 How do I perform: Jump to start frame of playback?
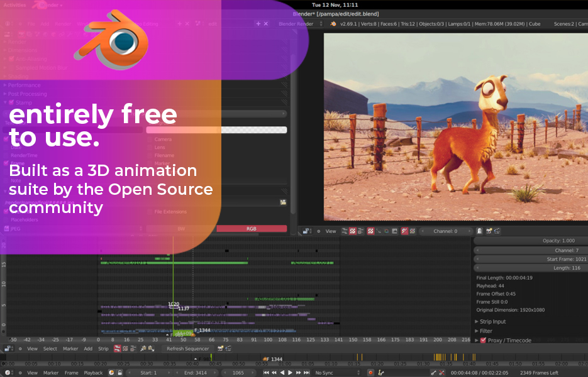pyautogui.click(x=266, y=373)
